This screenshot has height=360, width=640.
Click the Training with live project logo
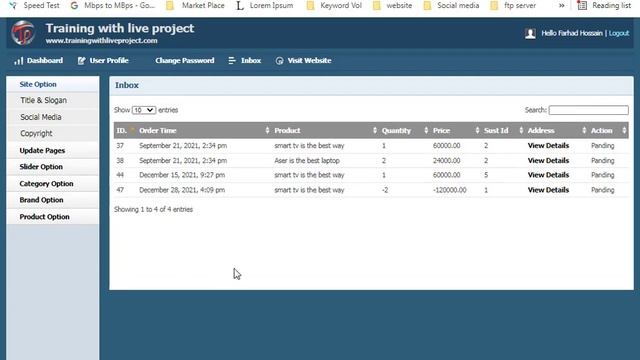(23, 33)
